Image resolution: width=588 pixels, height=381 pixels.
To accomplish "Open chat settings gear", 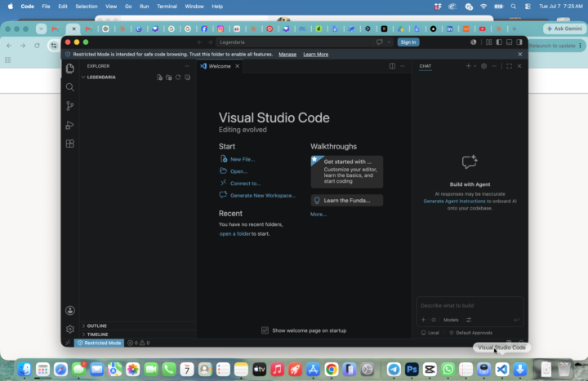I will coord(483,66).
